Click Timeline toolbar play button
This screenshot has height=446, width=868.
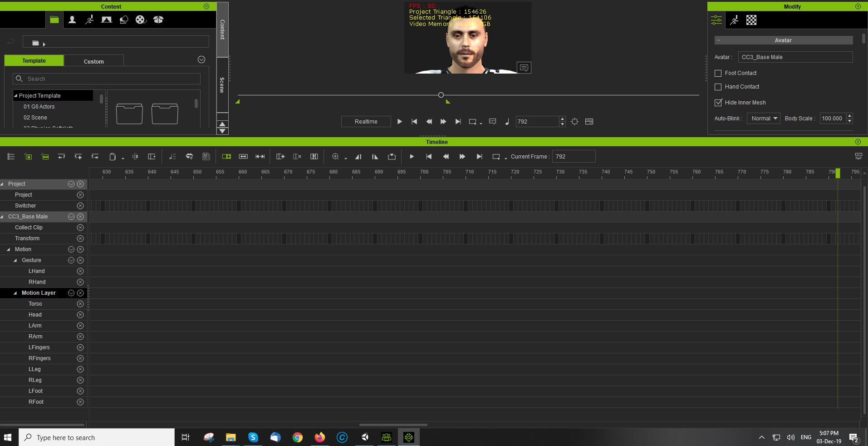(x=412, y=157)
